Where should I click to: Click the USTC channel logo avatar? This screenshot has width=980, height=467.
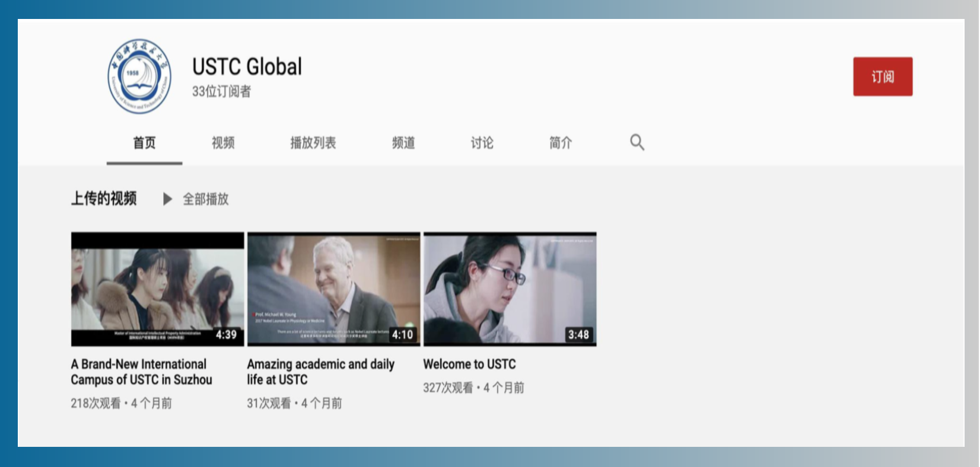coord(139,77)
